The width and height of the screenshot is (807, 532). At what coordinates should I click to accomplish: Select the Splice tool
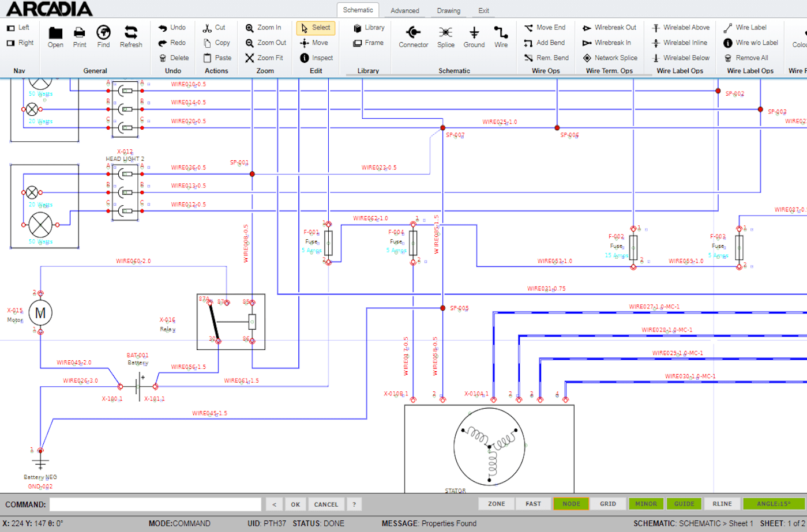tap(445, 33)
